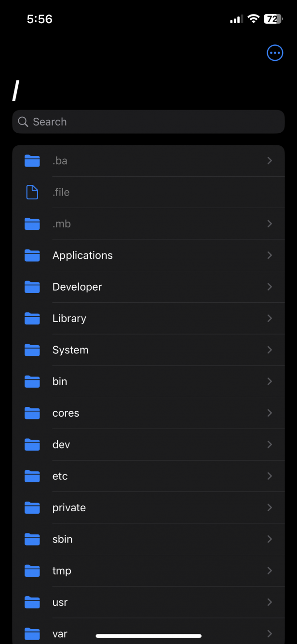297x644 pixels.
Task: Expand the .ba row chevron
Action: pyautogui.click(x=270, y=161)
